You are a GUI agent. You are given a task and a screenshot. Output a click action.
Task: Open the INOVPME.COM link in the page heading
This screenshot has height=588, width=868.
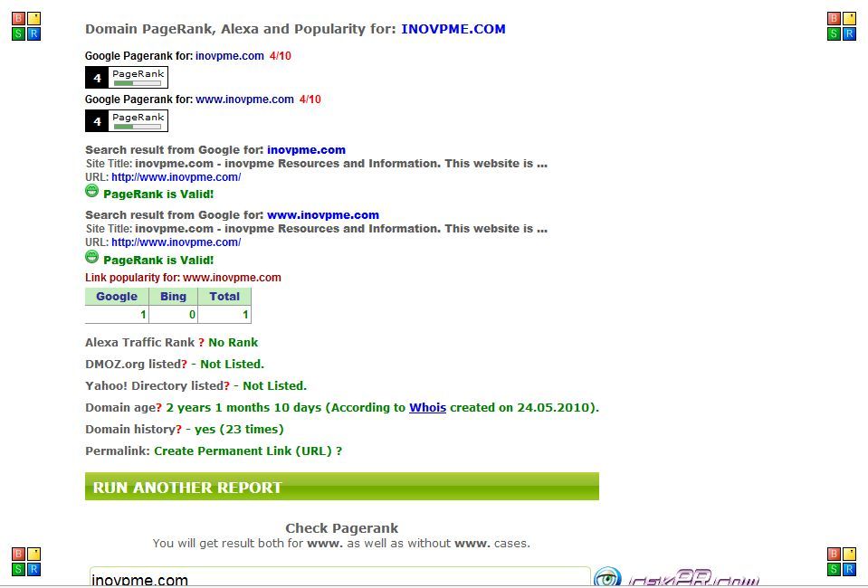(x=453, y=29)
